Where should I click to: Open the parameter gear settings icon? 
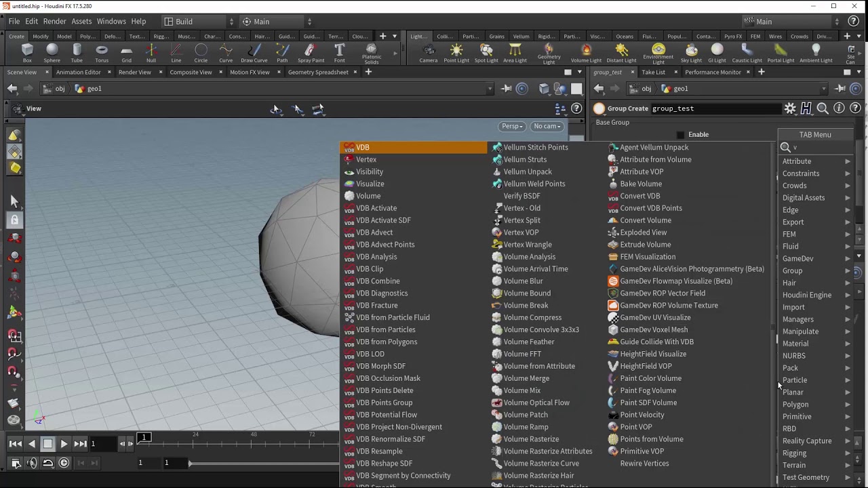[x=790, y=108]
